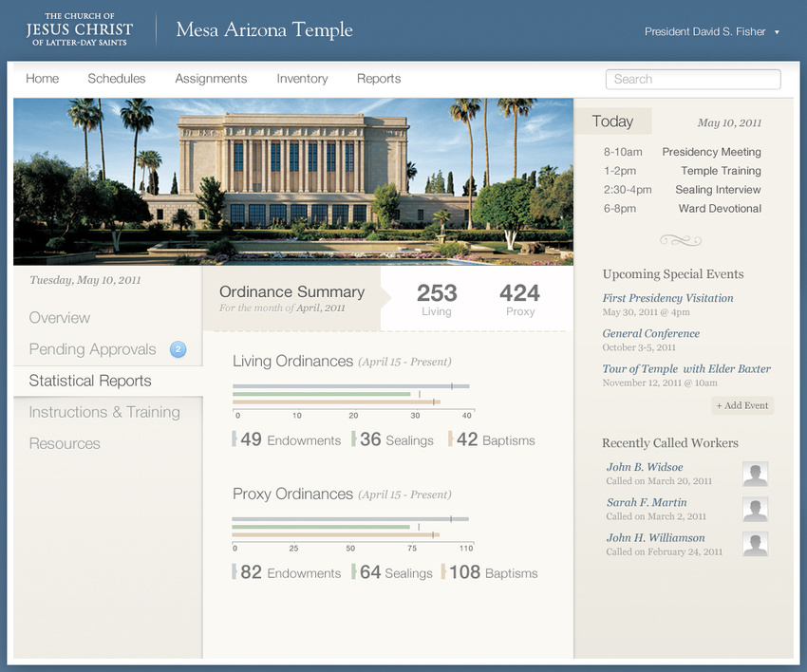This screenshot has height=672, width=807.
Task: Open the Resources sidebar item
Action: [x=65, y=443]
